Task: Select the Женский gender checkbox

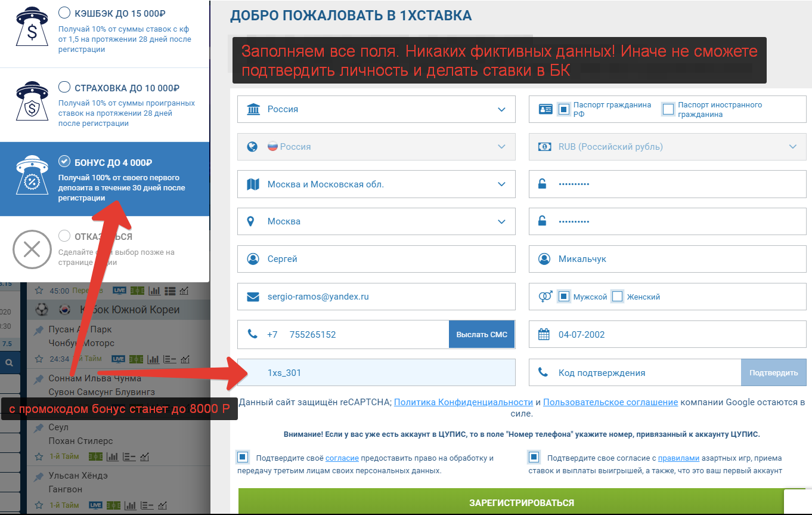Action: [x=618, y=296]
